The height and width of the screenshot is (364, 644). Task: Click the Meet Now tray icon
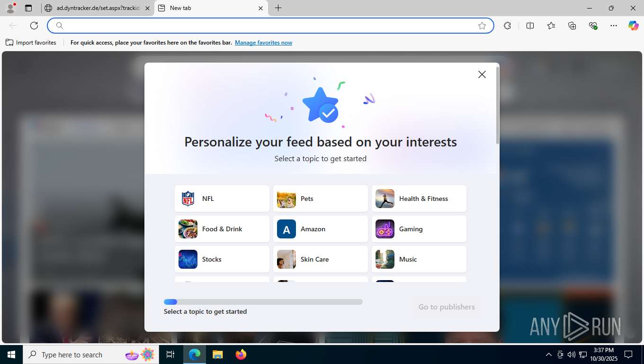tap(560, 355)
